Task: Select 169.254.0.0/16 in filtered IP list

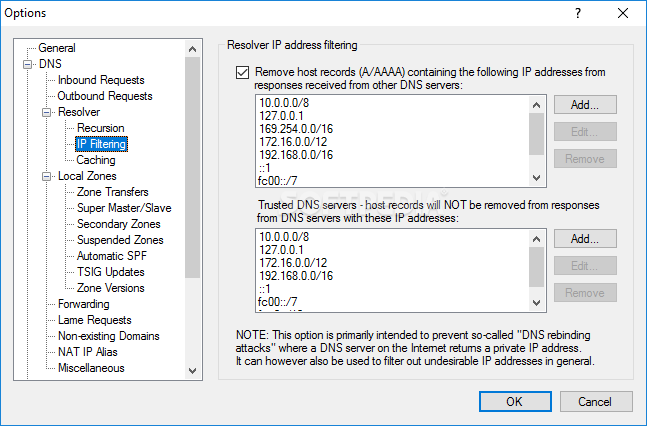Action: click(x=296, y=129)
